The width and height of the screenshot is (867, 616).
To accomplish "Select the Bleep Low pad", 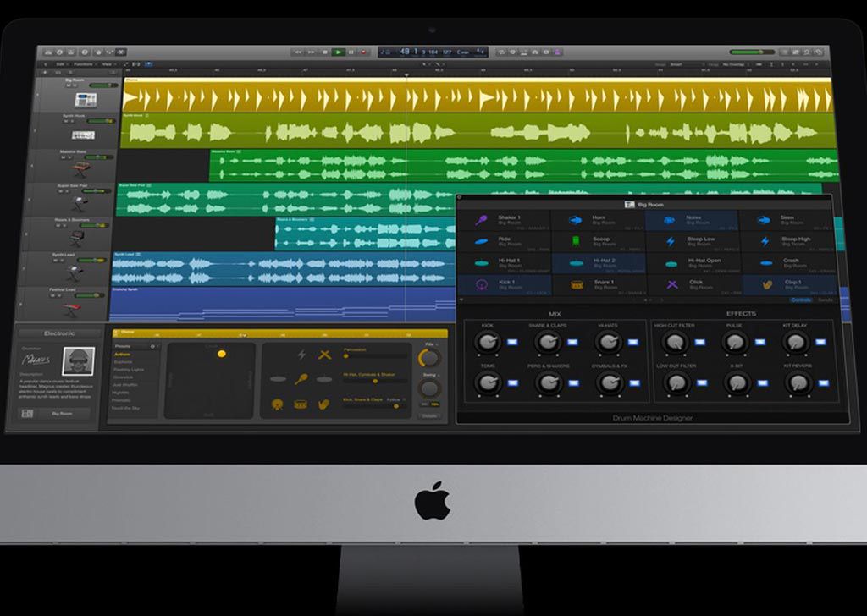I will (693, 241).
